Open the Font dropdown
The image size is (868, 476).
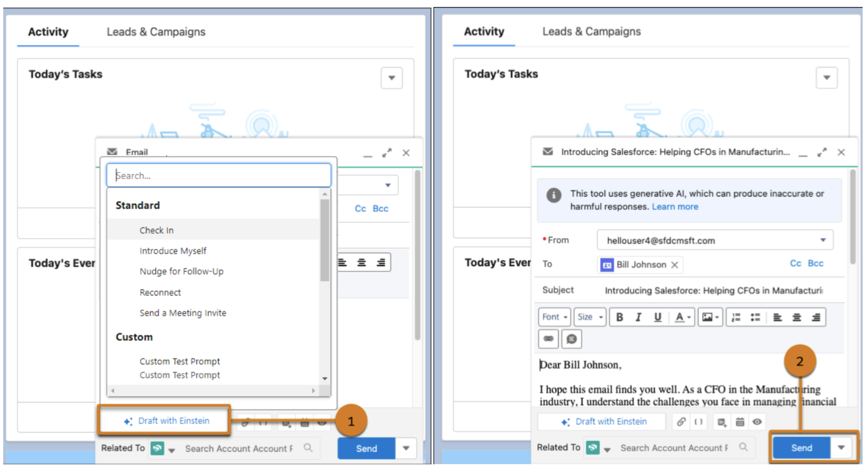coord(555,317)
